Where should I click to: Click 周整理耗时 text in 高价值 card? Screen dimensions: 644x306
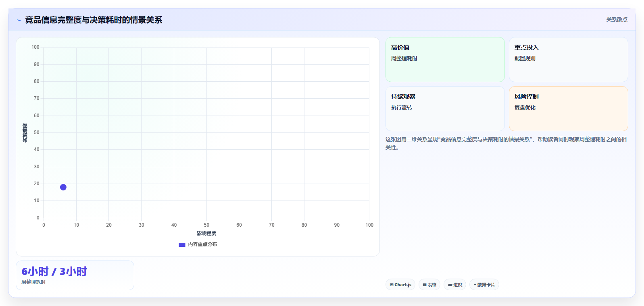tap(404, 58)
